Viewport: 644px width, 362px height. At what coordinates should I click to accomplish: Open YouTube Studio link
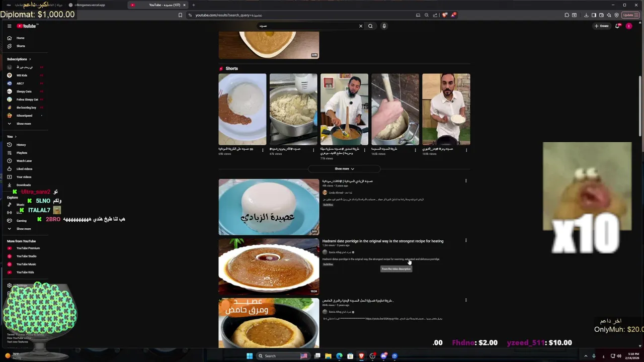click(26, 256)
